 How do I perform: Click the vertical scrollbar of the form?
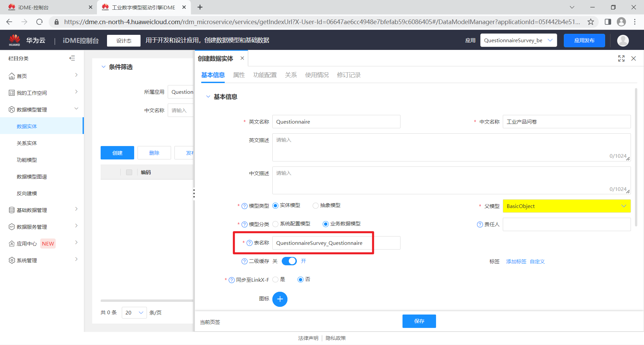click(636, 157)
